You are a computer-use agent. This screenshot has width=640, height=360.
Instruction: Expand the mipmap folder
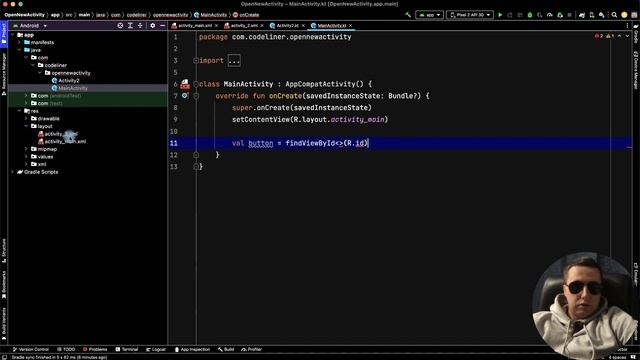pos(26,149)
